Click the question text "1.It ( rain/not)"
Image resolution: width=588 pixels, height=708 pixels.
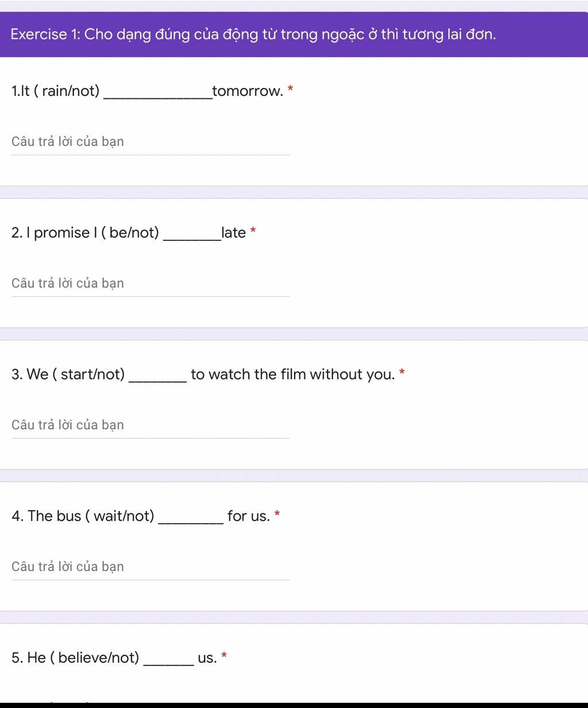tap(56, 91)
